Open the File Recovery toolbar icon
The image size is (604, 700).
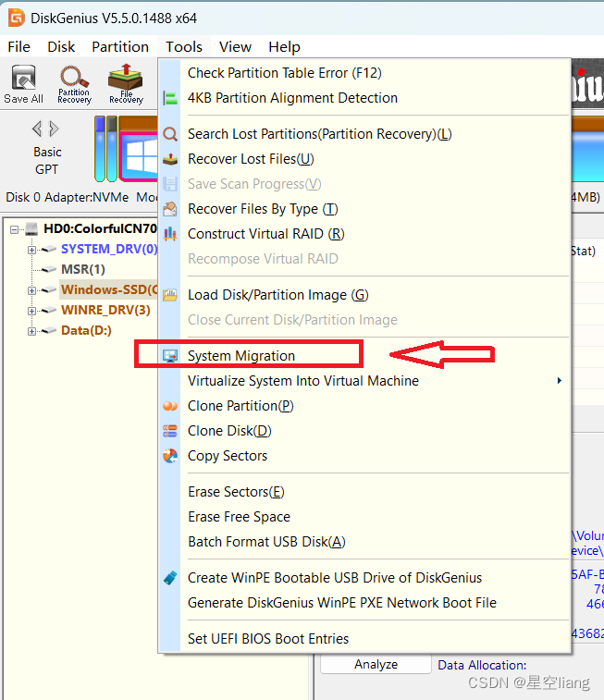pyautogui.click(x=126, y=84)
